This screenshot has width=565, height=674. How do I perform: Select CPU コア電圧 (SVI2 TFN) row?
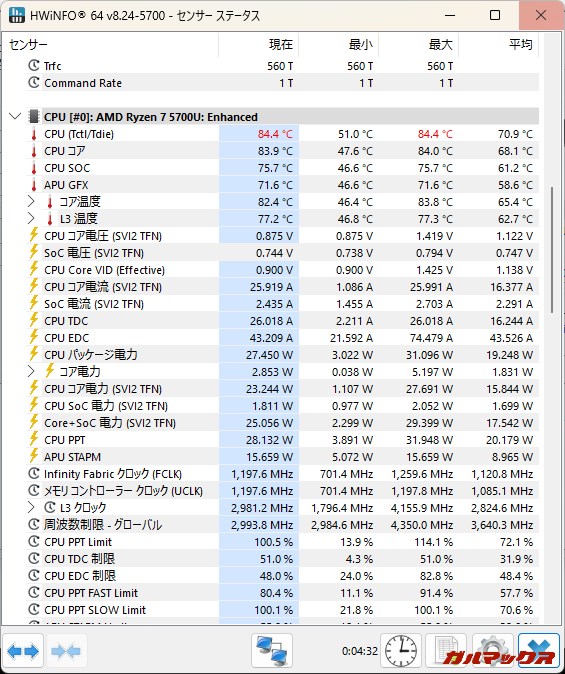(x=282, y=236)
